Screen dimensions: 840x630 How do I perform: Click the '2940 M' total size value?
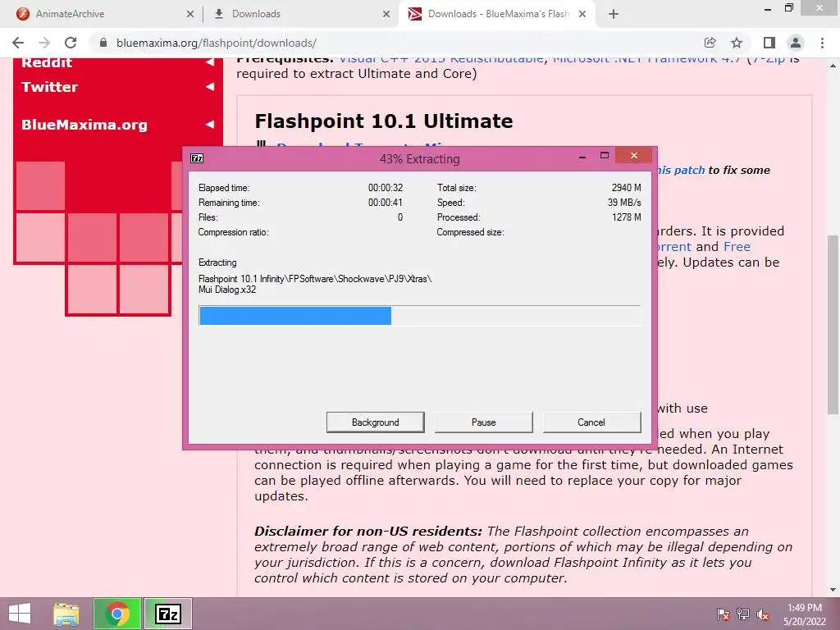pyautogui.click(x=626, y=188)
